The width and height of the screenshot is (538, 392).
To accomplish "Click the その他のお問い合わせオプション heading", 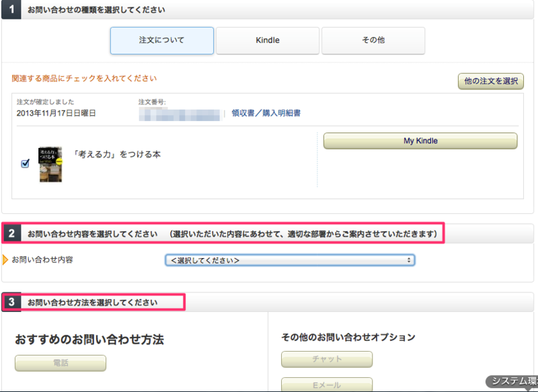I will (348, 338).
